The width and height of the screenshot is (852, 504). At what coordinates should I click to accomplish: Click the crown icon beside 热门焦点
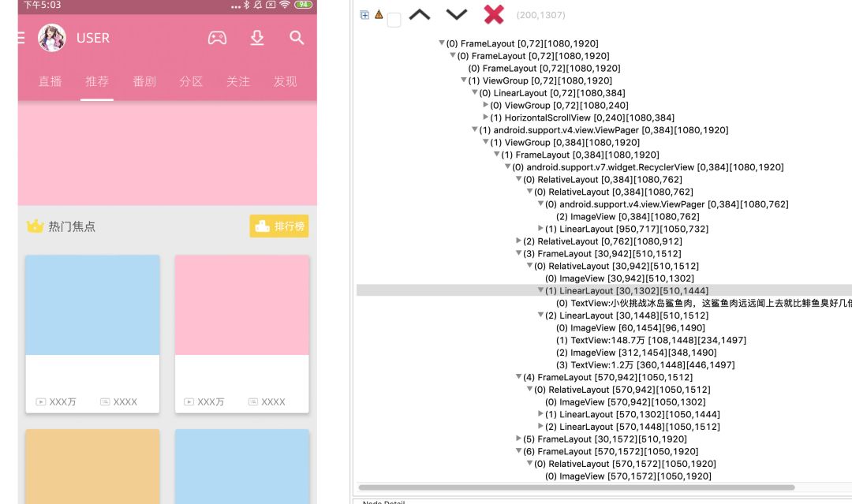click(35, 226)
